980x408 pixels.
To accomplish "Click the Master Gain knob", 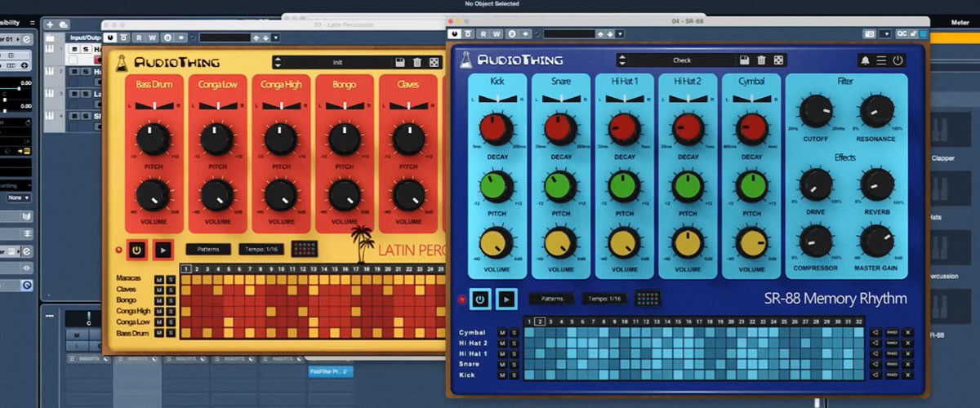I will point(877,241).
